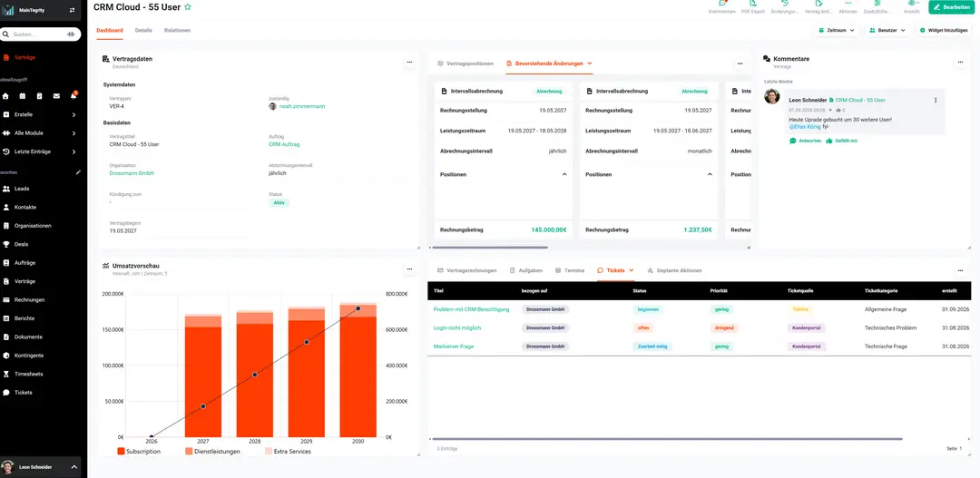This screenshot has width=980, height=478.
Task: Select the Termine tab
Action: (x=569, y=270)
